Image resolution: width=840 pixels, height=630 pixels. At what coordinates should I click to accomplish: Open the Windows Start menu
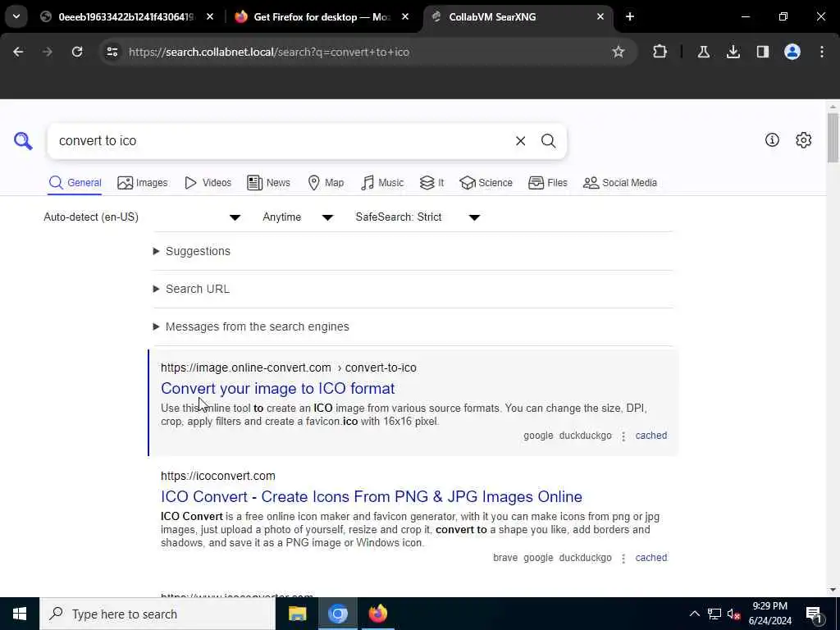(x=20, y=614)
